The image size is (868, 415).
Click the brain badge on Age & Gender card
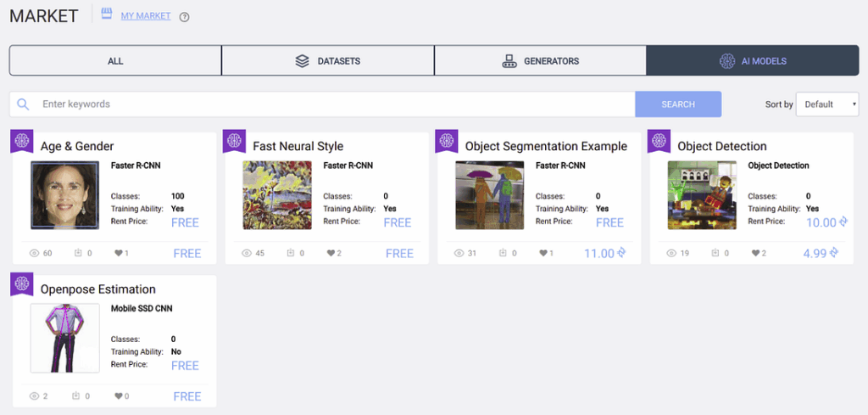coord(21,142)
